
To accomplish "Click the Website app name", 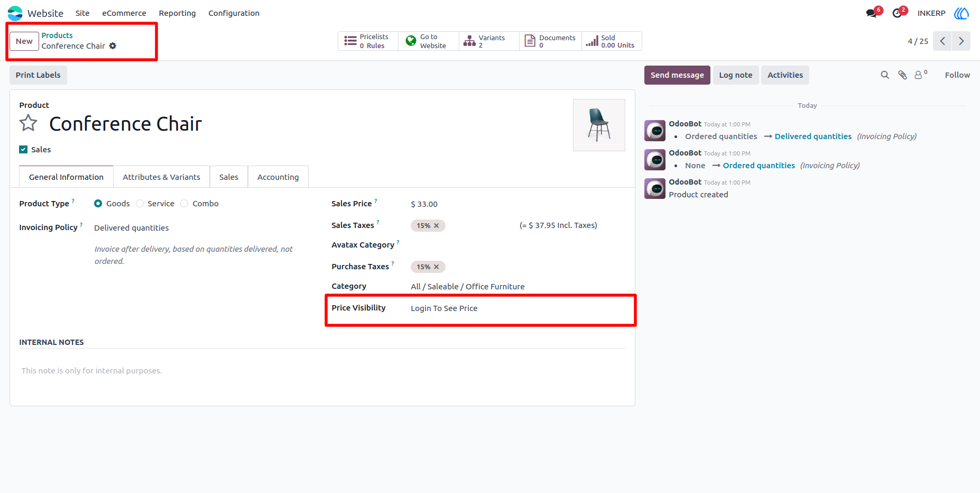I will (x=45, y=13).
